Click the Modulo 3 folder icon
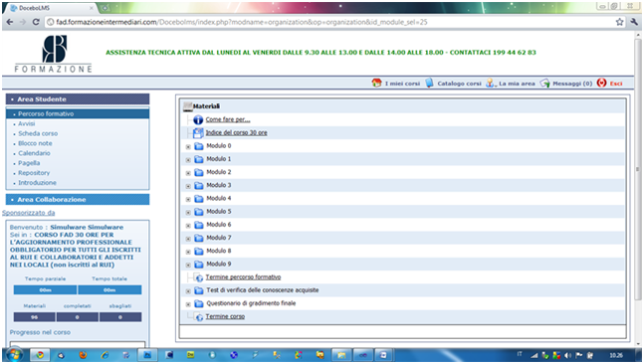Image resolution: width=644 pixels, height=364 pixels. pos(199,186)
